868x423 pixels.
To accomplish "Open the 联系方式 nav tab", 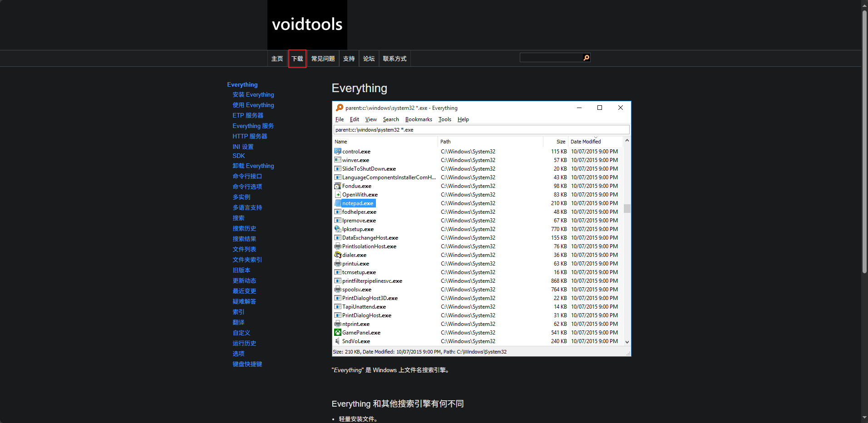I will [395, 59].
